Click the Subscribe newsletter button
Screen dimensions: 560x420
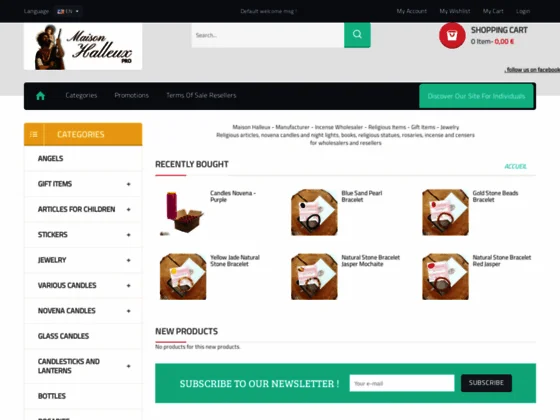tap(486, 383)
